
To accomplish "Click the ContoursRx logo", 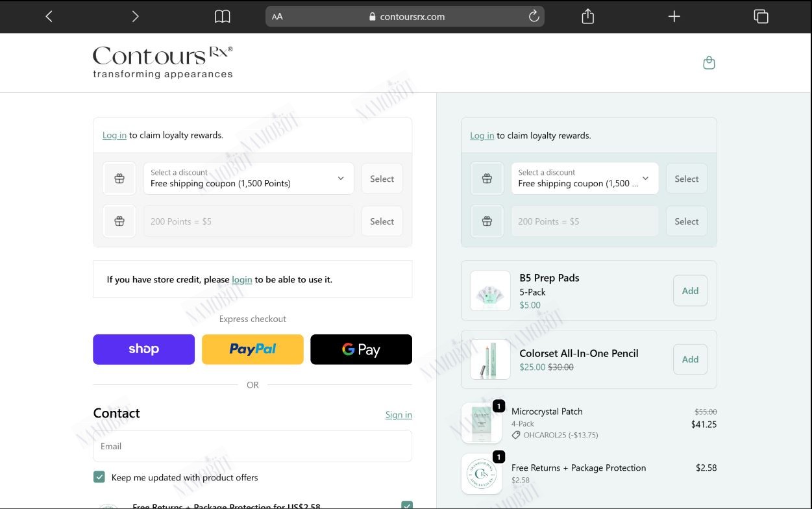I will tap(162, 62).
